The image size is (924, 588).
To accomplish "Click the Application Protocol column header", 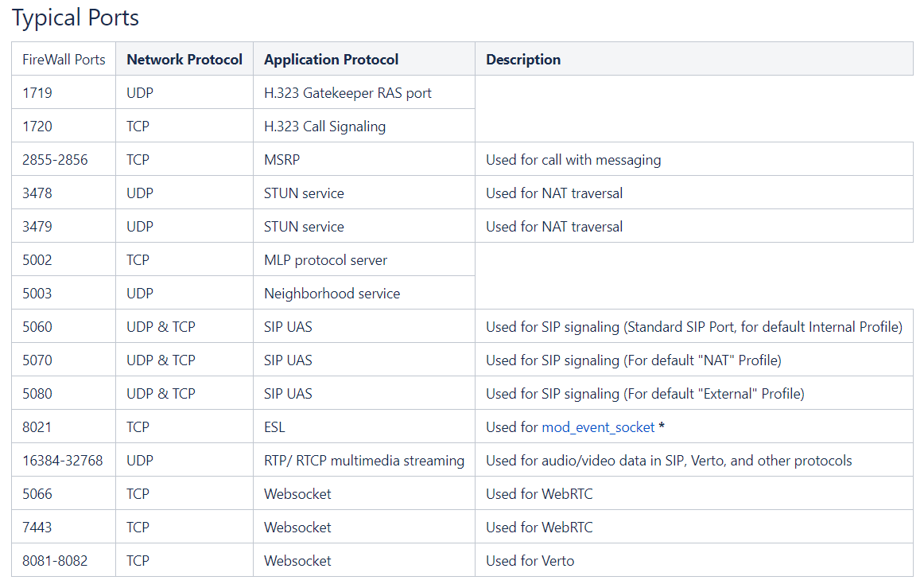I will (364, 59).
